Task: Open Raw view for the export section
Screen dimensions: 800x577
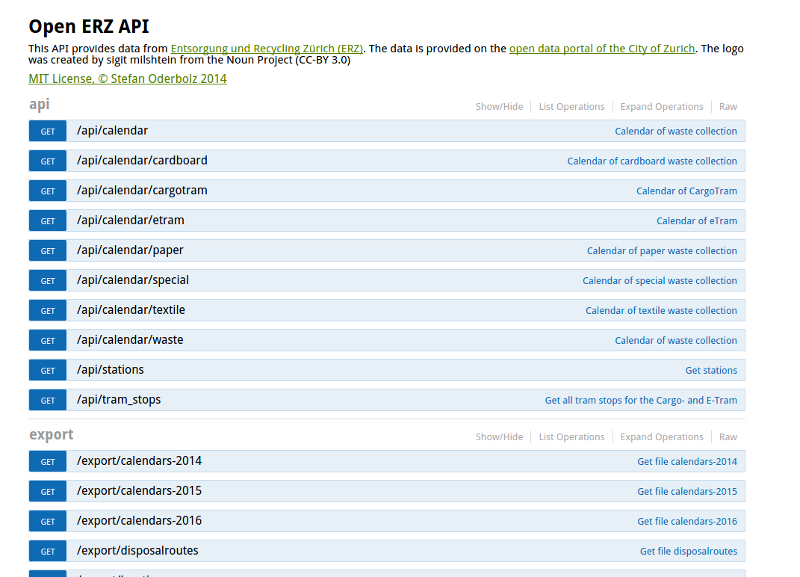Action: (728, 437)
